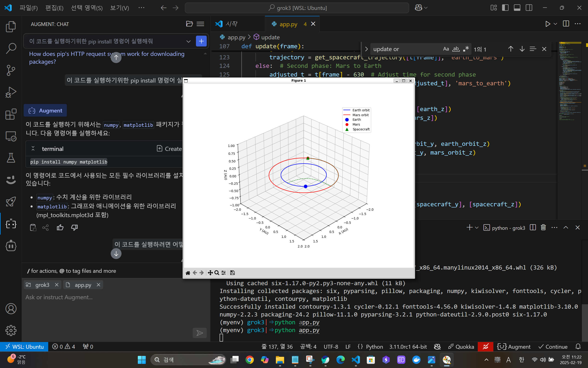Start a new Augment chat with plus
The width and height of the screenshot is (588, 368).
(x=201, y=41)
